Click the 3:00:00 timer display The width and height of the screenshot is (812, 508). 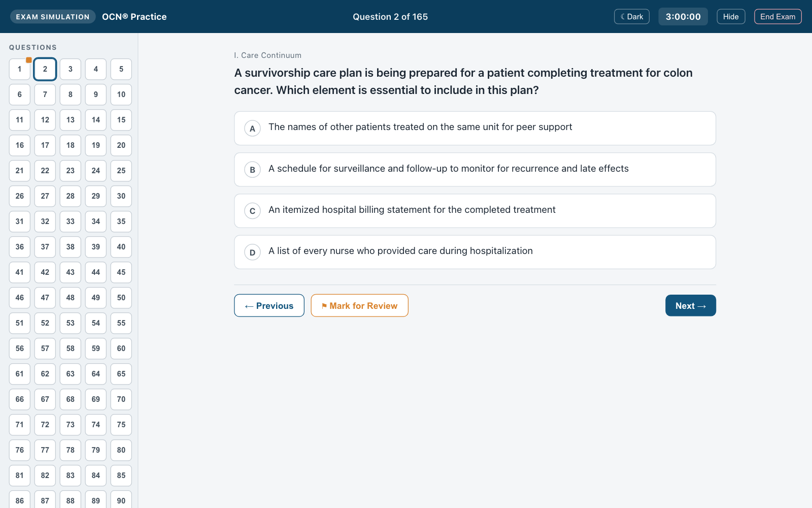pyautogui.click(x=683, y=17)
